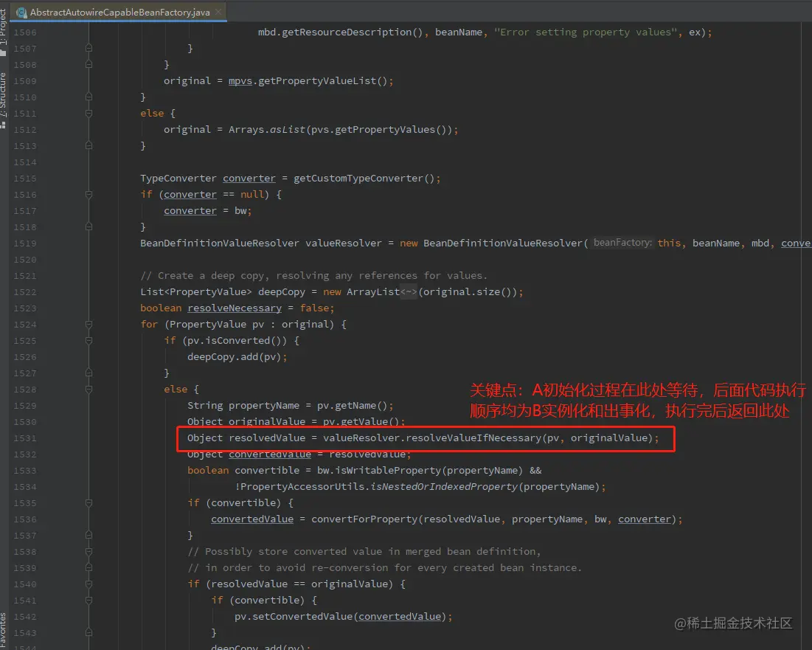Click "getCustomTypeConverter" method call
This screenshot has width=812, height=650.
pyautogui.click(x=358, y=178)
